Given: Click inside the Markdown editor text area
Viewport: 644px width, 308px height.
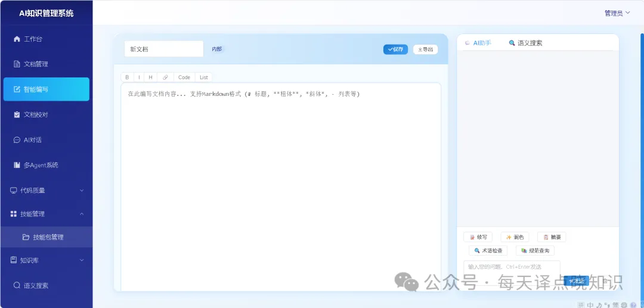Looking at the screenshot, I should point(281,186).
